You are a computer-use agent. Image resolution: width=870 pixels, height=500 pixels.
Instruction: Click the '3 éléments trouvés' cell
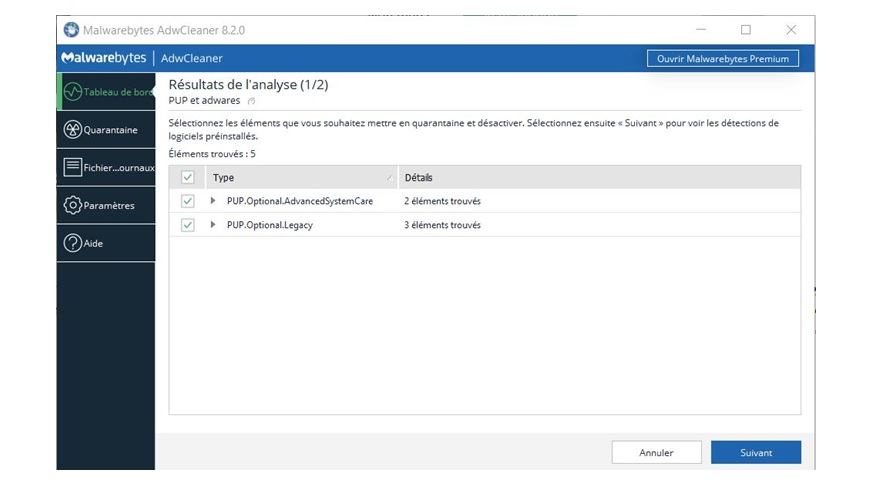[442, 225]
